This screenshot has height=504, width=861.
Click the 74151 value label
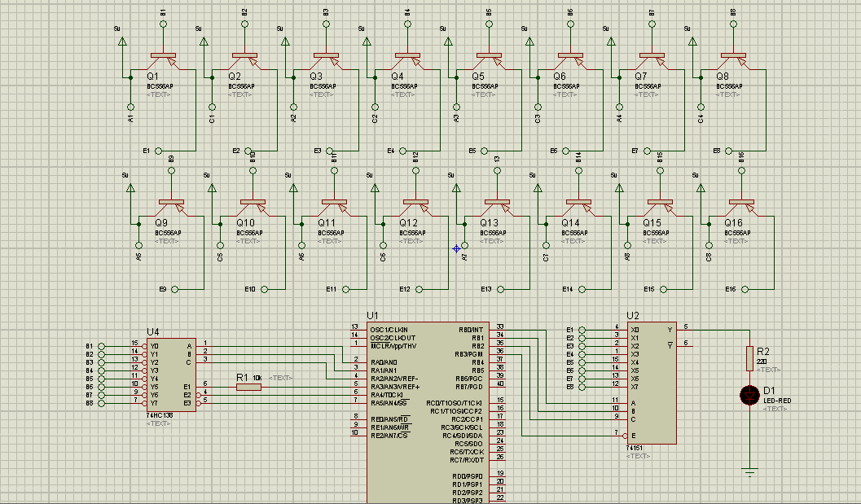(635, 448)
